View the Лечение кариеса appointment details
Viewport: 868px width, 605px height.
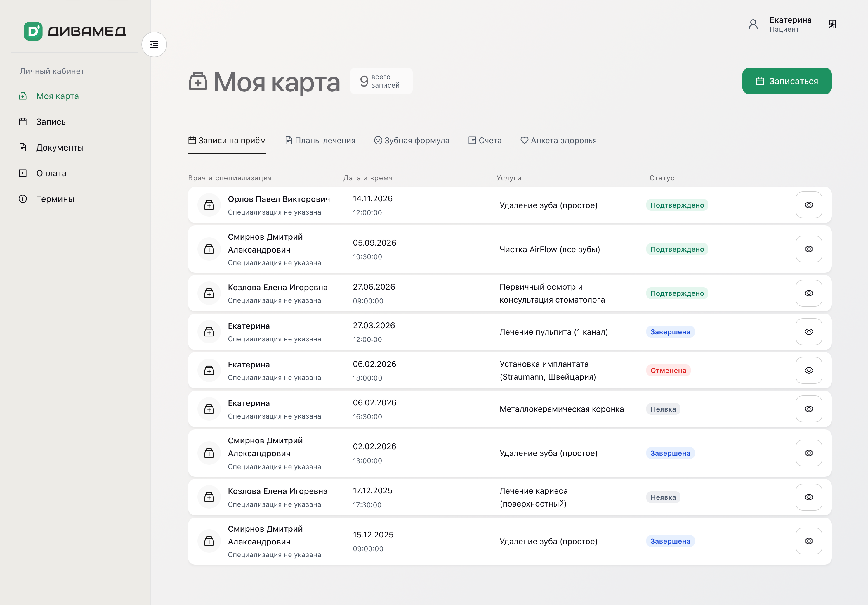tap(809, 497)
